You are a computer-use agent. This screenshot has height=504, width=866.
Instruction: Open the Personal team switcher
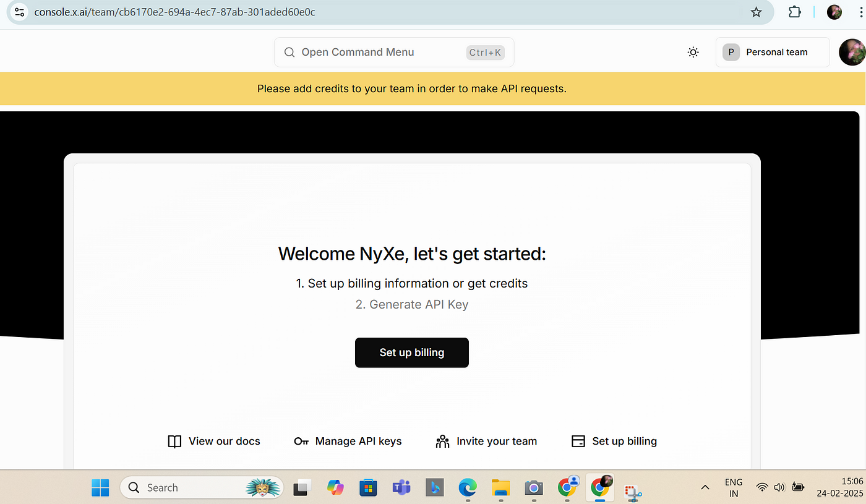(x=772, y=53)
